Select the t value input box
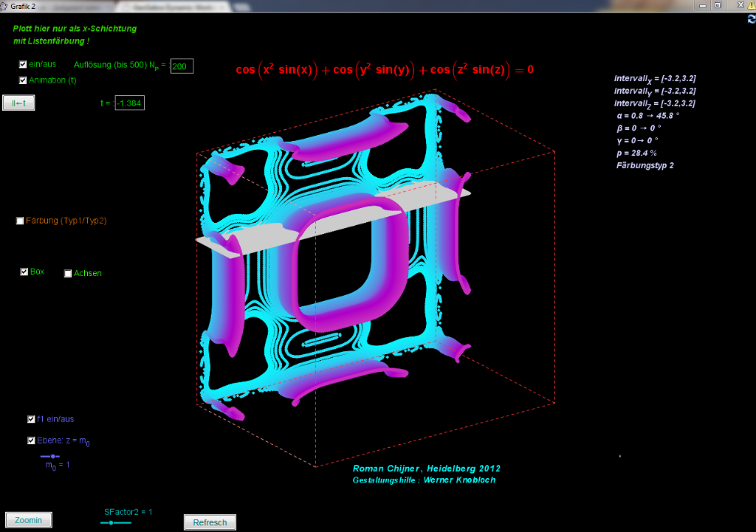Screen dimensions: 756x532 coord(129,103)
